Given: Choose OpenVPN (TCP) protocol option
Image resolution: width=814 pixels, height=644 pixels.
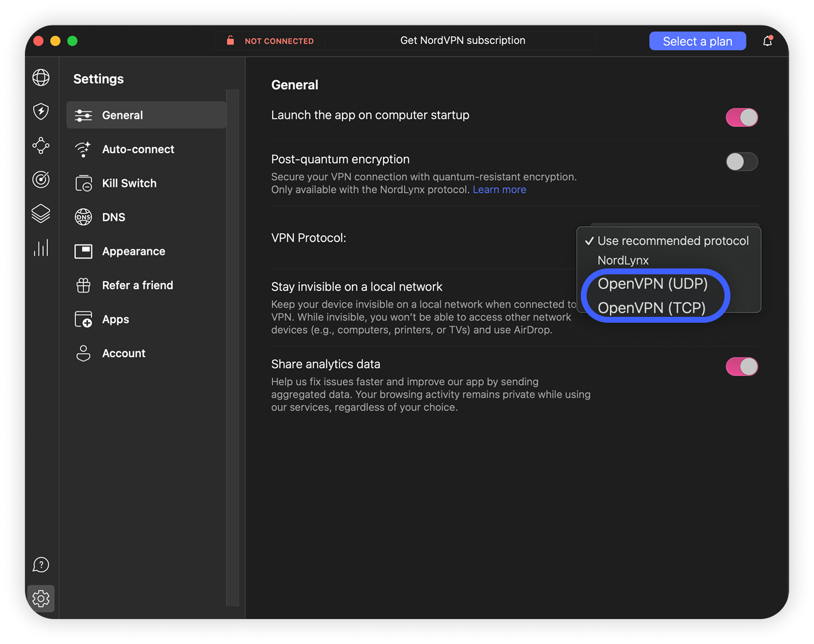Looking at the screenshot, I should coord(651,308).
